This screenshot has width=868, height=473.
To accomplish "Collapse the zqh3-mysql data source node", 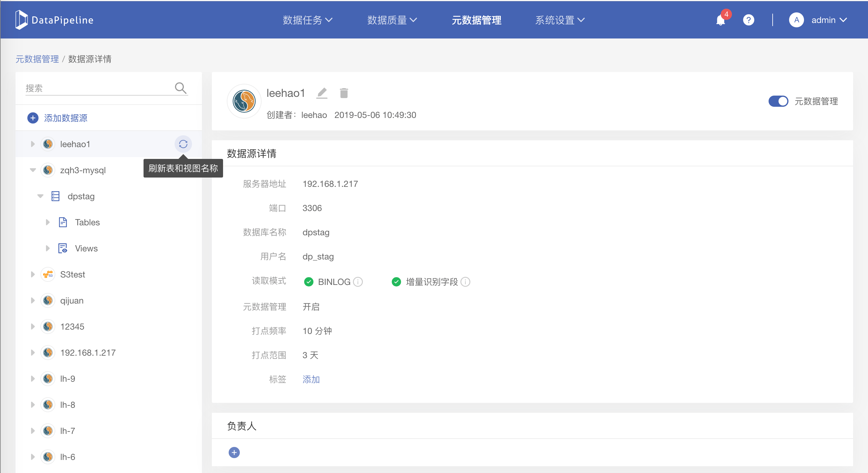I will pyautogui.click(x=33, y=170).
